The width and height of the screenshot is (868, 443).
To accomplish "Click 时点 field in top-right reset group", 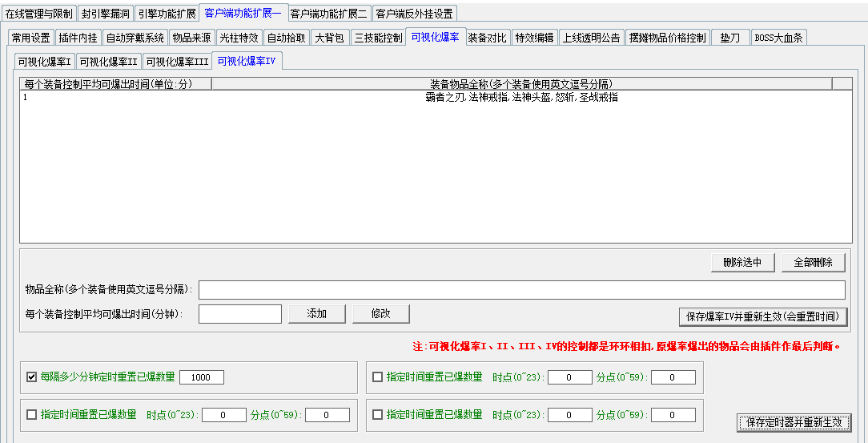I will coord(569,377).
